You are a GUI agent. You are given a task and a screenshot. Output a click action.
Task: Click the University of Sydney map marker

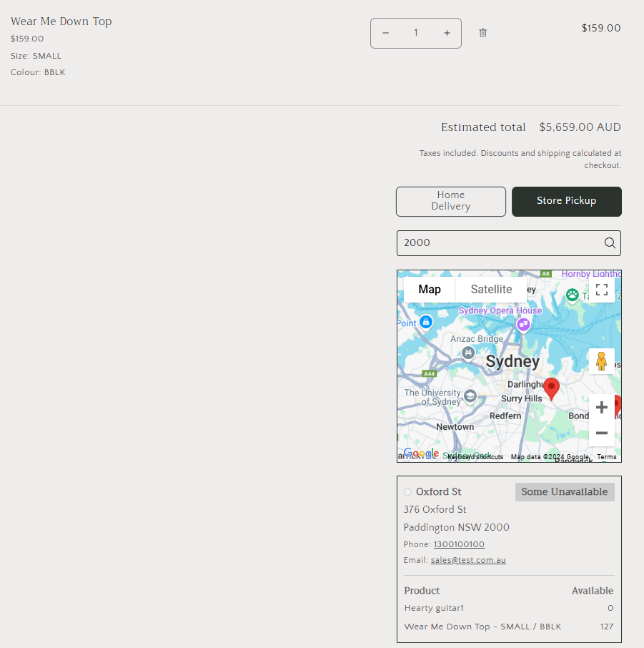(470, 396)
